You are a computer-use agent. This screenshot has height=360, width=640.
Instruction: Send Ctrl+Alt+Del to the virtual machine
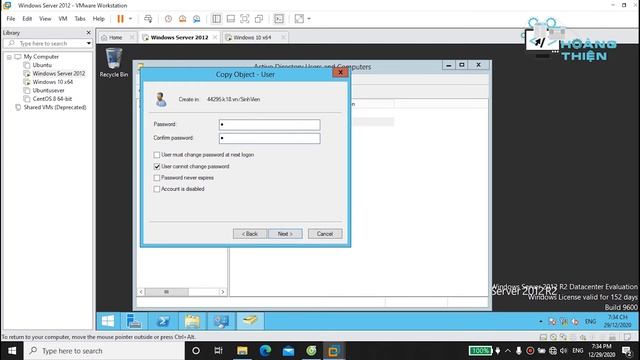[x=148, y=19]
